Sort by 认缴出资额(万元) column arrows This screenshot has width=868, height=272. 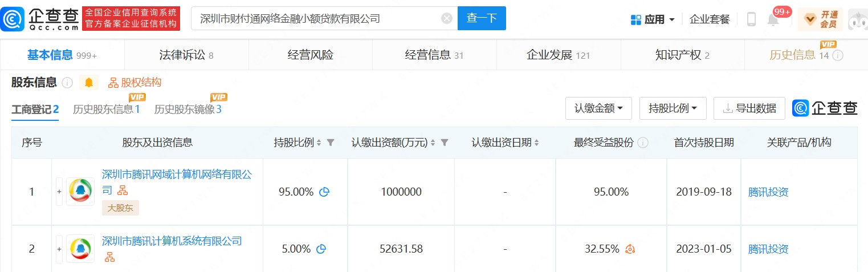(433, 143)
